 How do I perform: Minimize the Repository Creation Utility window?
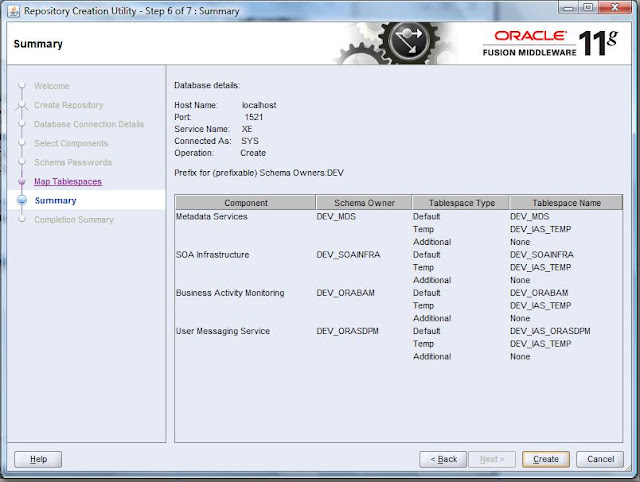(568, 7)
